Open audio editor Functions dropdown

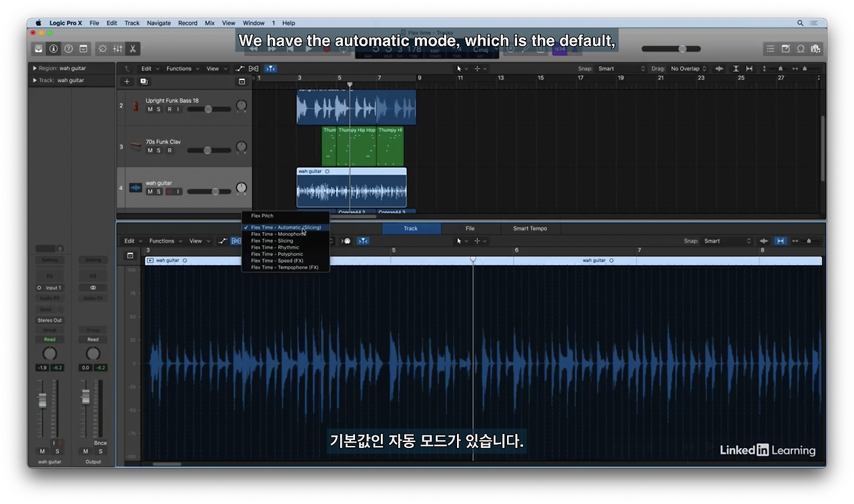pos(164,241)
